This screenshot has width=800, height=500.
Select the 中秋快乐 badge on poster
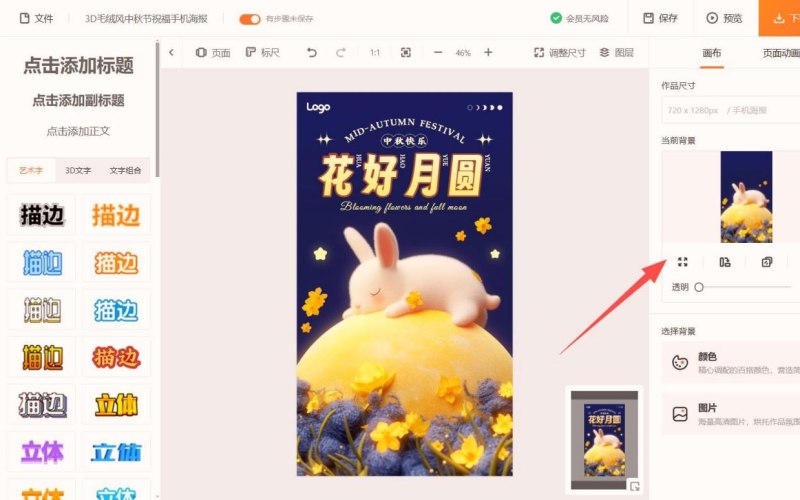[x=405, y=140]
